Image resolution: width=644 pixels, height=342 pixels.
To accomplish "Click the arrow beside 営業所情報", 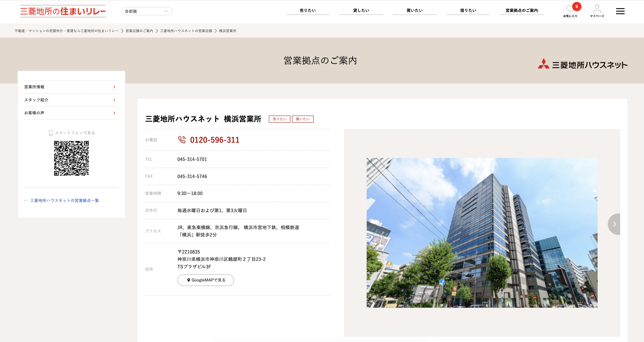I will click(x=114, y=87).
